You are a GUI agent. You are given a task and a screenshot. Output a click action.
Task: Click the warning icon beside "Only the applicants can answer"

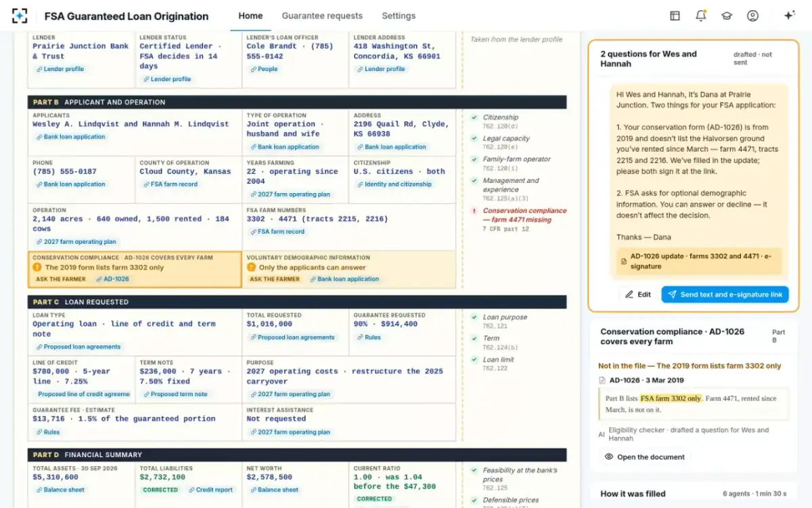[251, 268]
